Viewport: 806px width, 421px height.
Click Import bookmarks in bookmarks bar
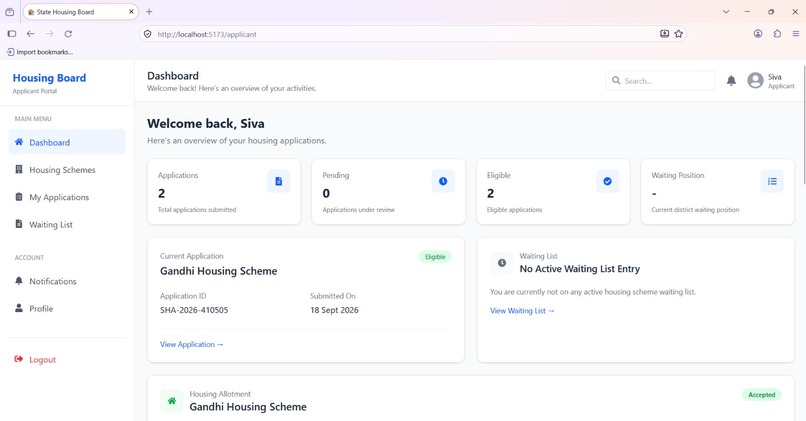[x=40, y=52]
